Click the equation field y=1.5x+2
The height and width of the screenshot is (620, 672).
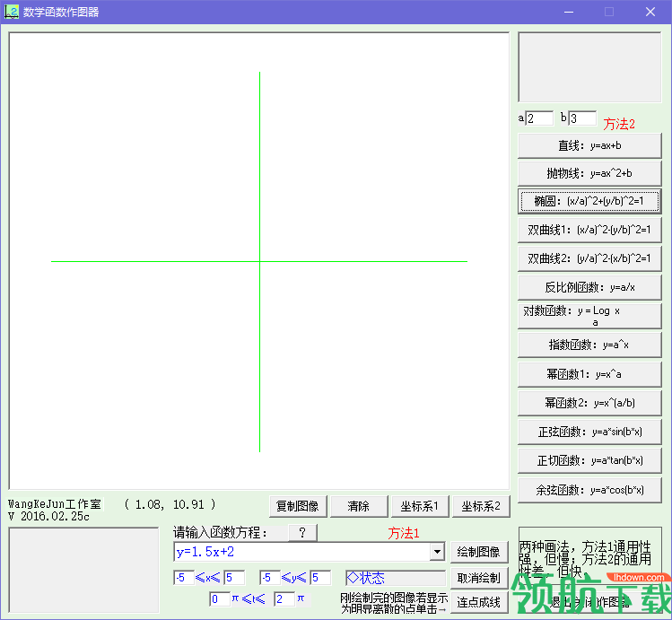pos(302,552)
